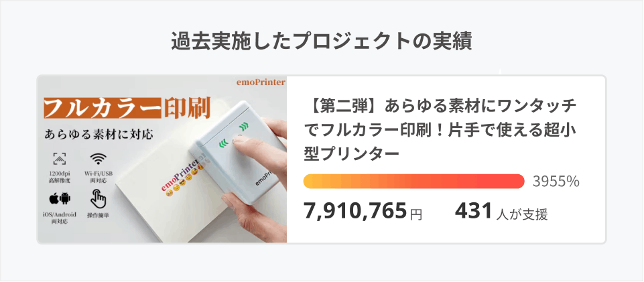The height and width of the screenshot is (282, 644).
Task: Click the iOS/Android両対応 label
Action: (60, 218)
